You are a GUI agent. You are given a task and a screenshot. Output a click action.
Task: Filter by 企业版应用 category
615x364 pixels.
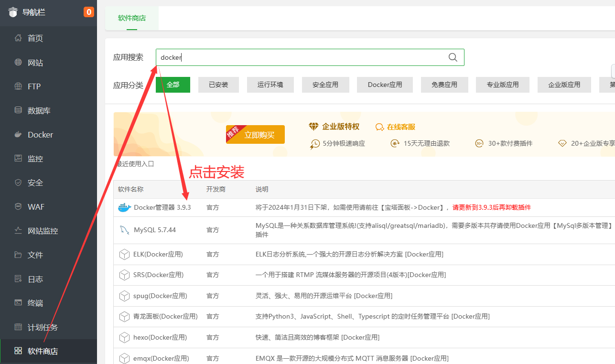[x=564, y=85]
